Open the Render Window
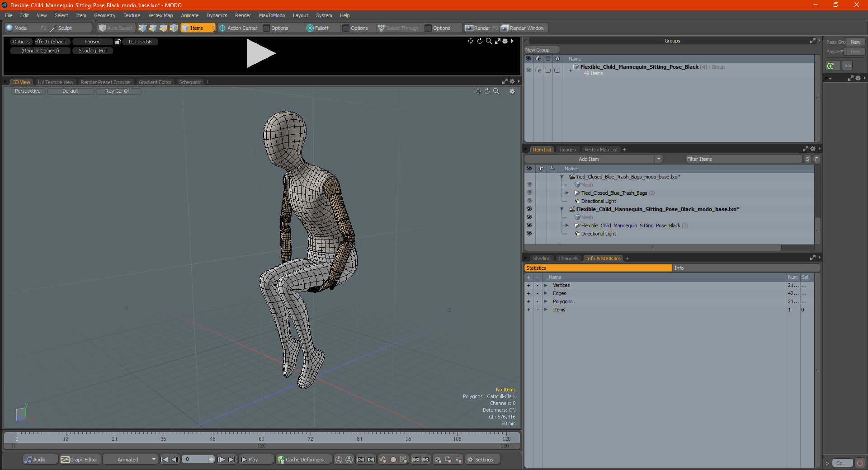The width and height of the screenshot is (868, 470). pos(524,28)
